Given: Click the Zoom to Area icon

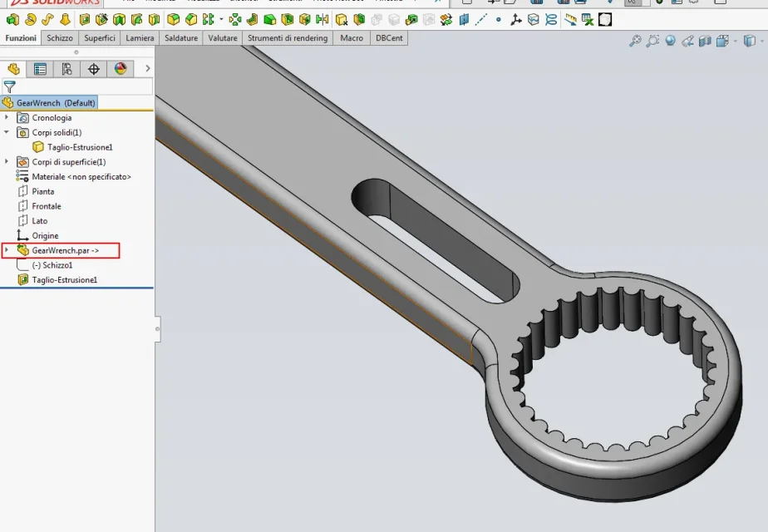Looking at the screenshot, I should click(x=652, y=42).
